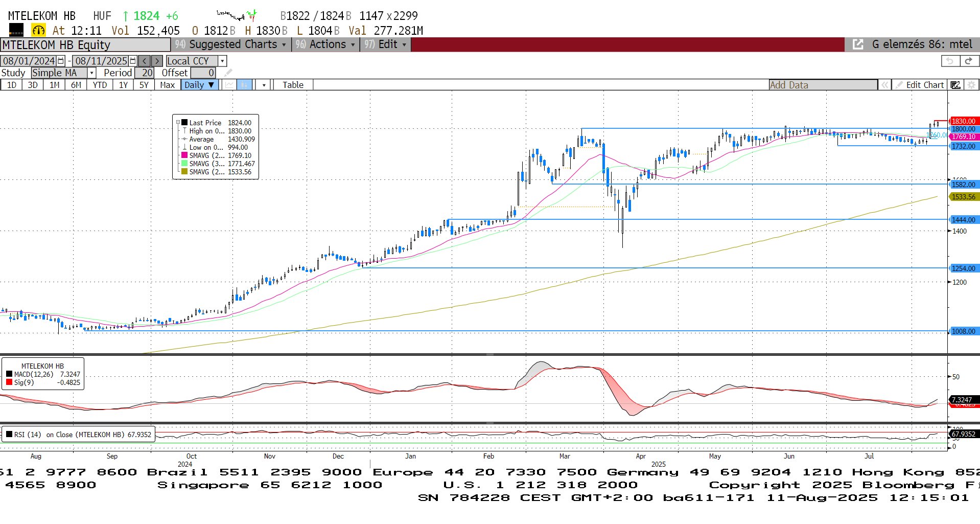Select the 3D range tab

[x=33, y=85]
